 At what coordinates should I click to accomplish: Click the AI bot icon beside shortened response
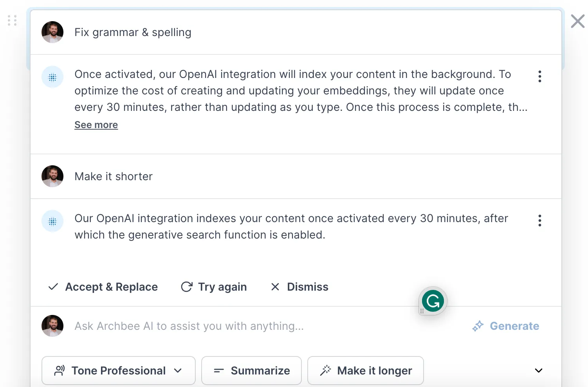point(52,221)
